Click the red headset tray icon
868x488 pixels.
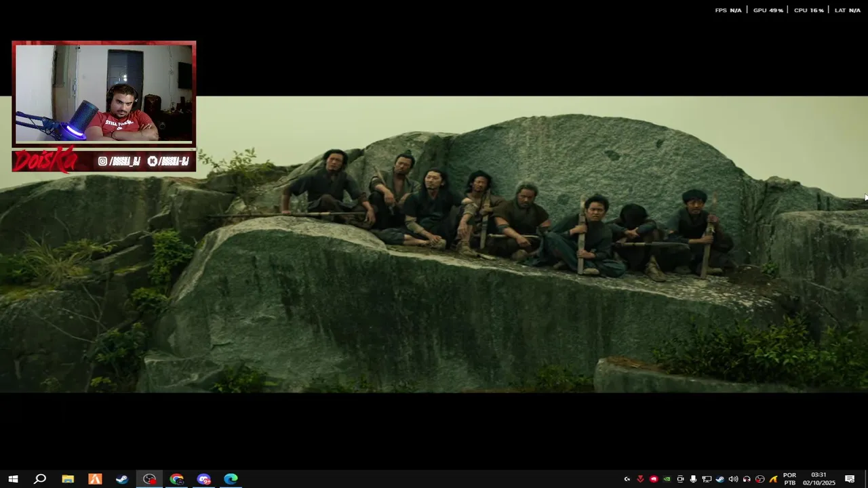[747, 479]
